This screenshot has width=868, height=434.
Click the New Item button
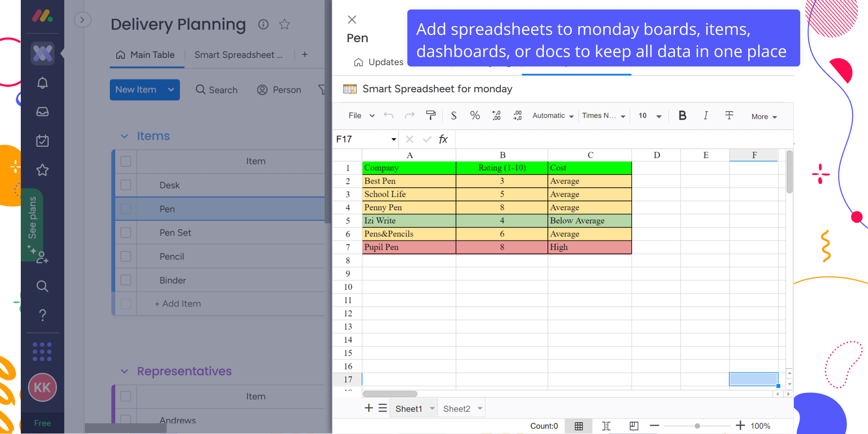[x=136, y=90]
